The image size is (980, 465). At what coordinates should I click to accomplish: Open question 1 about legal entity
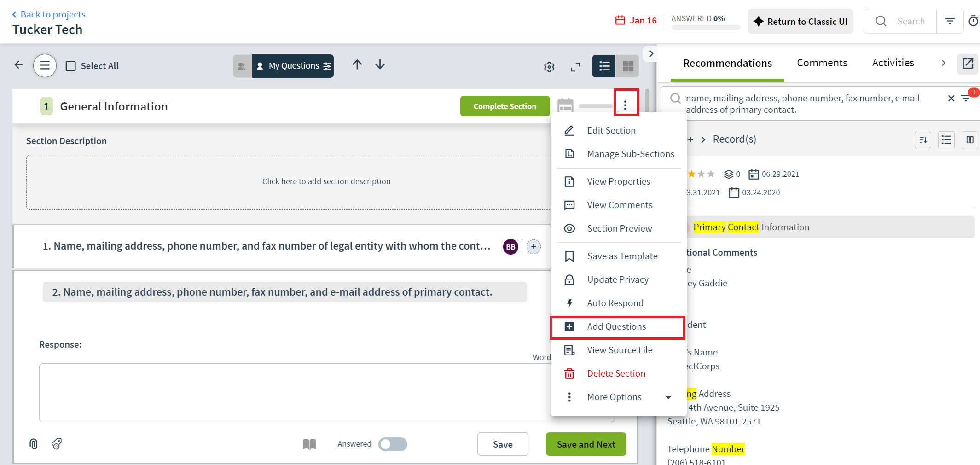tap(267, 246)
